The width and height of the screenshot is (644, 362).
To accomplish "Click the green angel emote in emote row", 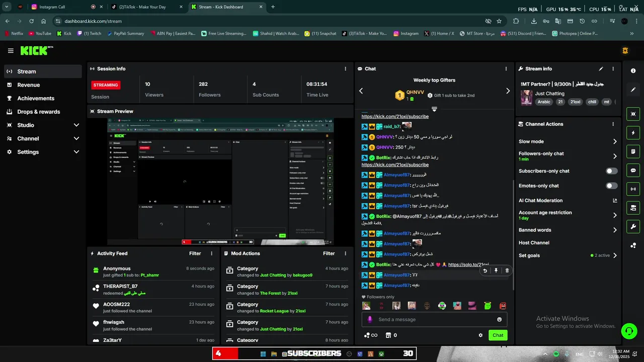I will 488,306.
